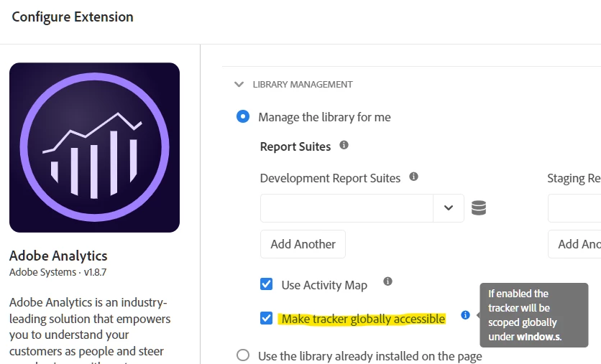601x364 pixels.
Task: Click the LIBRARY MANAGEMENT section label
Action: (x=303, y=84)
